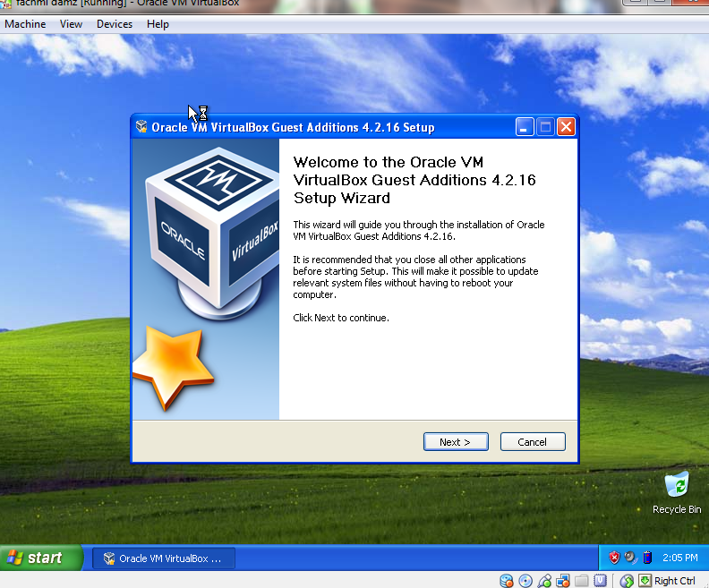
Task: Minimize the Guest Additions setup window
Action: (x=525, y=127)
